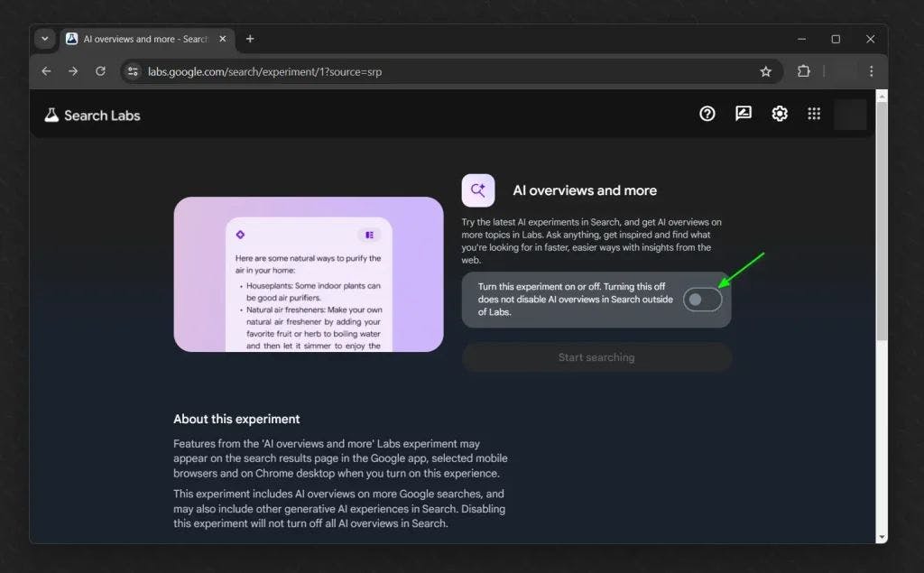924x573 pixels.
Task: Reload the current page
Action: click(x=100, y=71)
